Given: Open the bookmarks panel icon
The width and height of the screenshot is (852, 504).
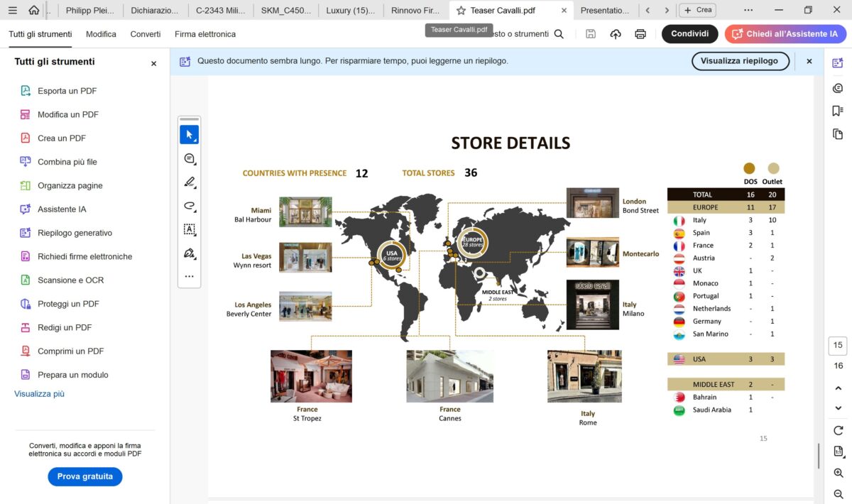Looking at the screenshot, I should [x=838, y=111].
